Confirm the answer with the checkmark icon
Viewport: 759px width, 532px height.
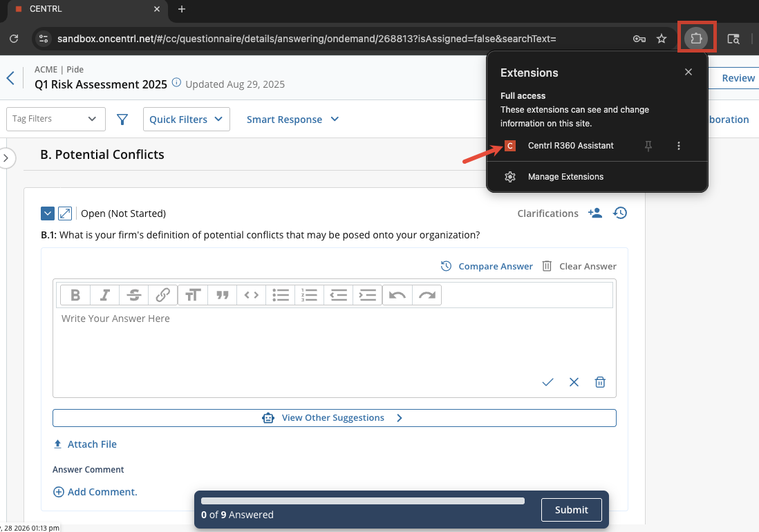point(547,382)
